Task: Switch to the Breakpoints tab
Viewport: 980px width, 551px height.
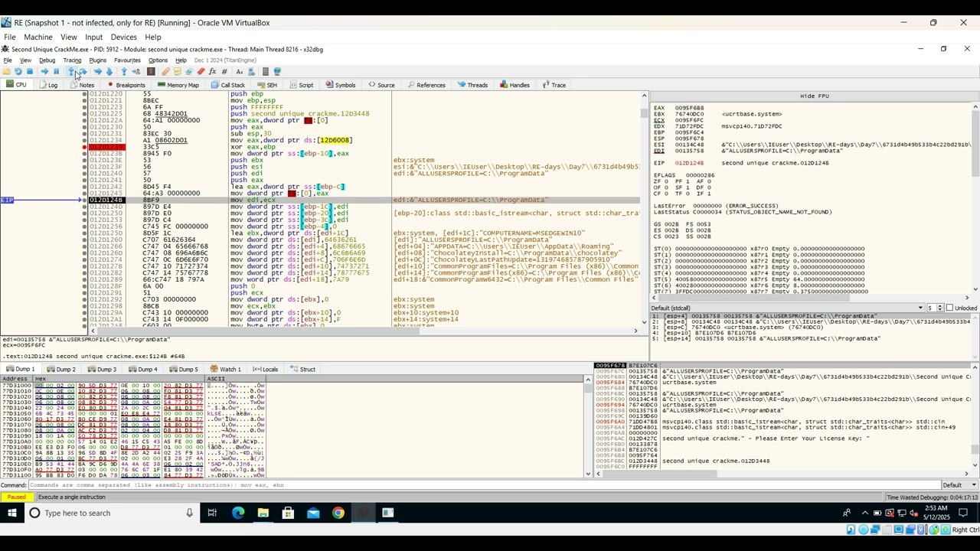Action: pyautogui.click(x=125, y=85)
